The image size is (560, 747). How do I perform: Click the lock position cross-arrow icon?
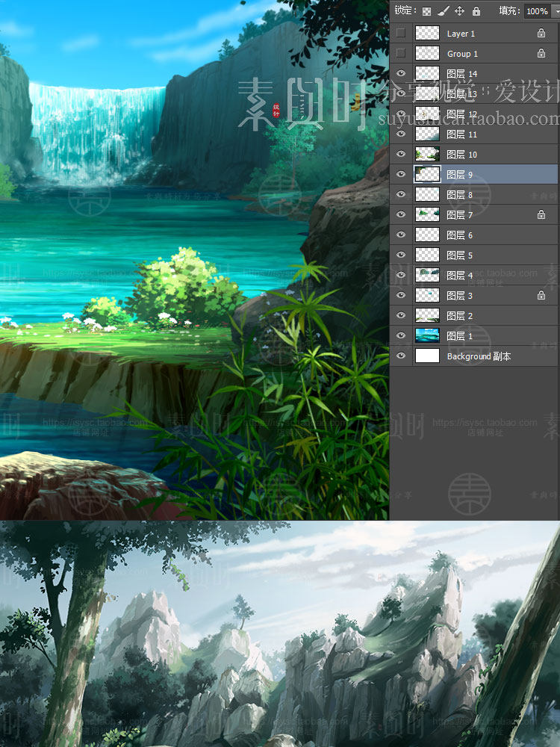point(459,11)
